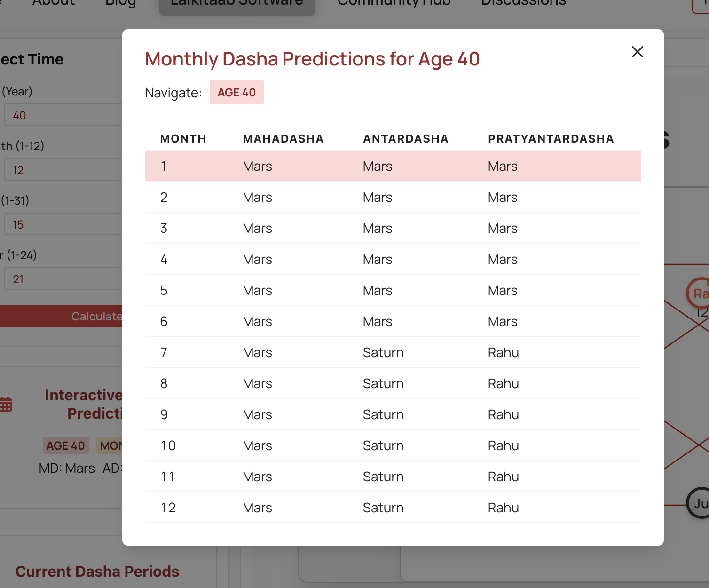Click the ANTARDASHA column header
Image resolution: width=709 pixels, height=588 pixels.
pos(406,139)
